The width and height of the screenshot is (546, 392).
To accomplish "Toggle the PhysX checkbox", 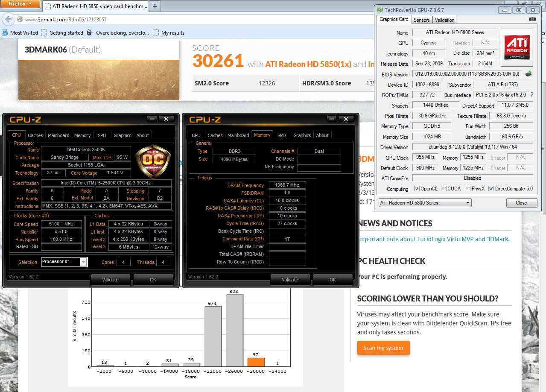I will pyautogui.click(x=468, y=189).
